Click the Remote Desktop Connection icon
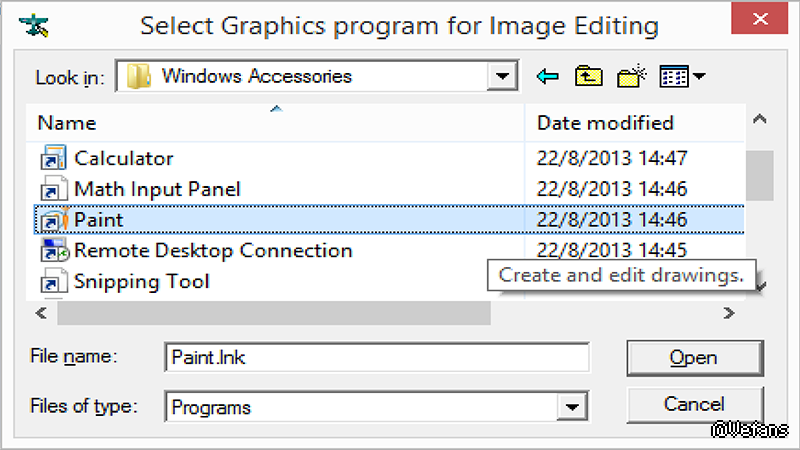This screenshot has height=450, width=800. click(52, 250)
